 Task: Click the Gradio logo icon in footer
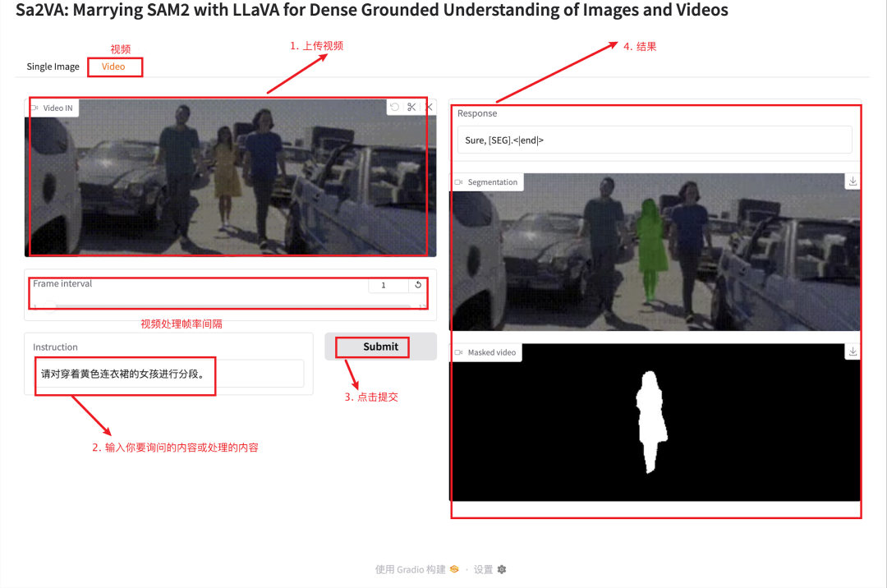pos(454,569)
